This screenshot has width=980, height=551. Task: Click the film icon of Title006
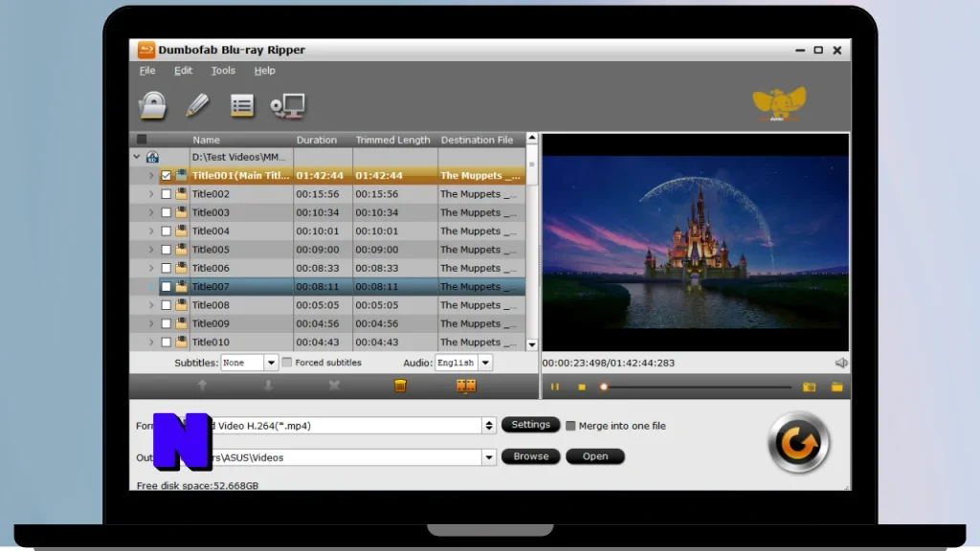[181, 268]
